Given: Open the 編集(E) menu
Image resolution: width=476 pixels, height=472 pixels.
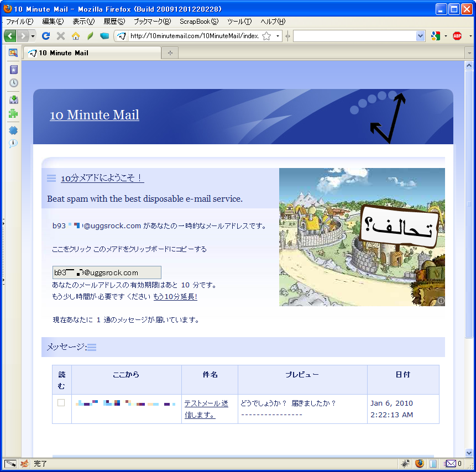Looking at the screenshot, I should (x=53, y=22).
